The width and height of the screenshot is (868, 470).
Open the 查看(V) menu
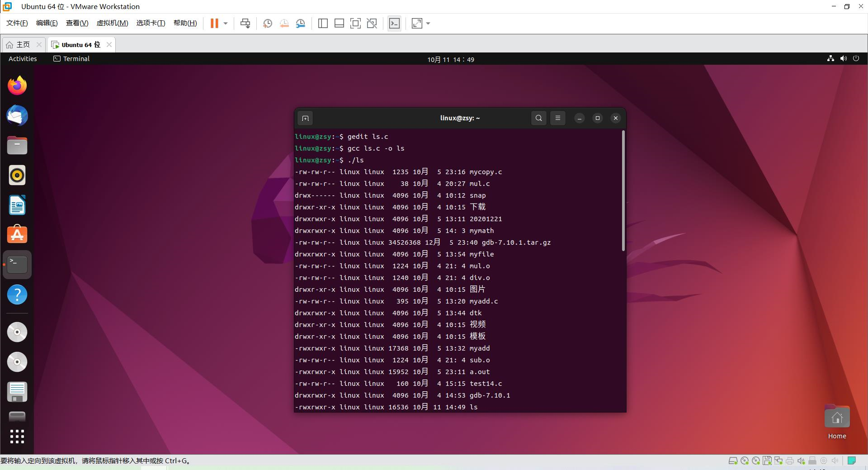coord(77,23)
